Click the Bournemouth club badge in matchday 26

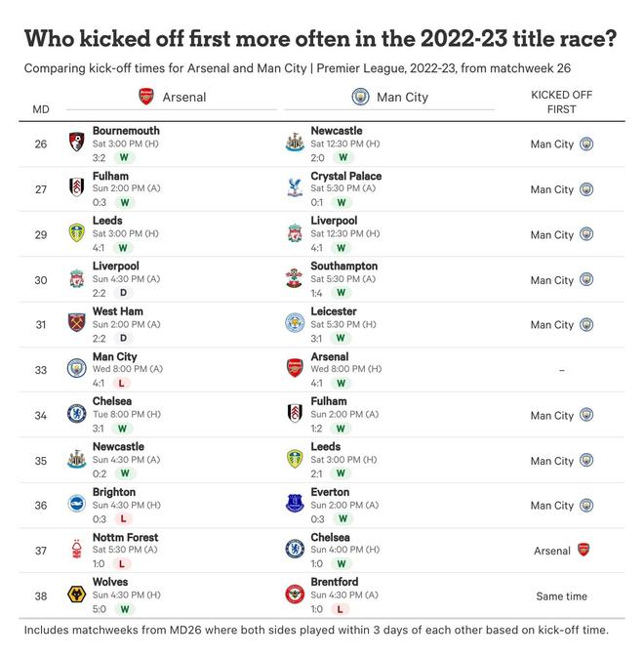(76, 143)
